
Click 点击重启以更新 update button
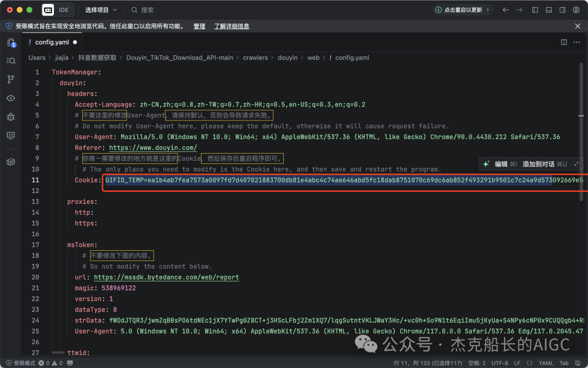coord(463,10)
